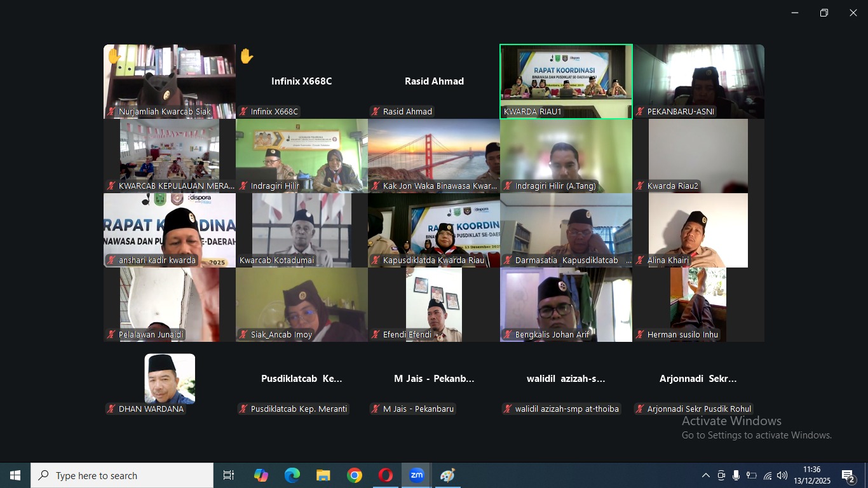Image resolution: width=868 pixels, height=488 pixels.
Task: Open the Zoom app in the taskbar
Action: [x=416, y=475]
